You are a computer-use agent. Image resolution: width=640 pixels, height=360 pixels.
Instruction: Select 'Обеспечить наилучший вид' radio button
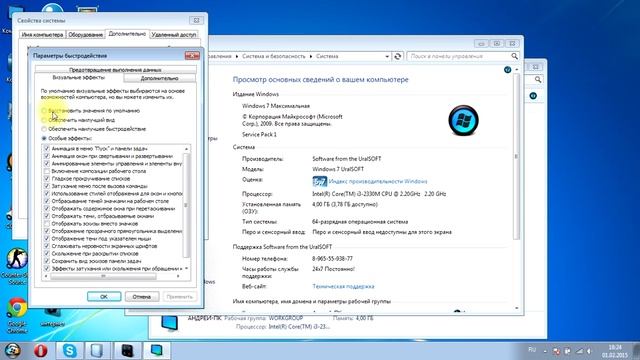[x=44, y=120]
